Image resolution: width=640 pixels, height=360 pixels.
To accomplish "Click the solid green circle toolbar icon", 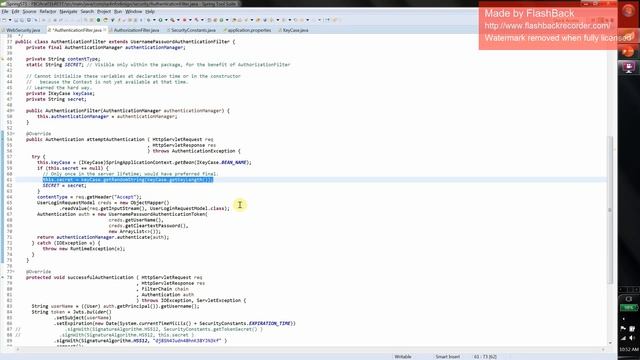I will pos(98,20).
